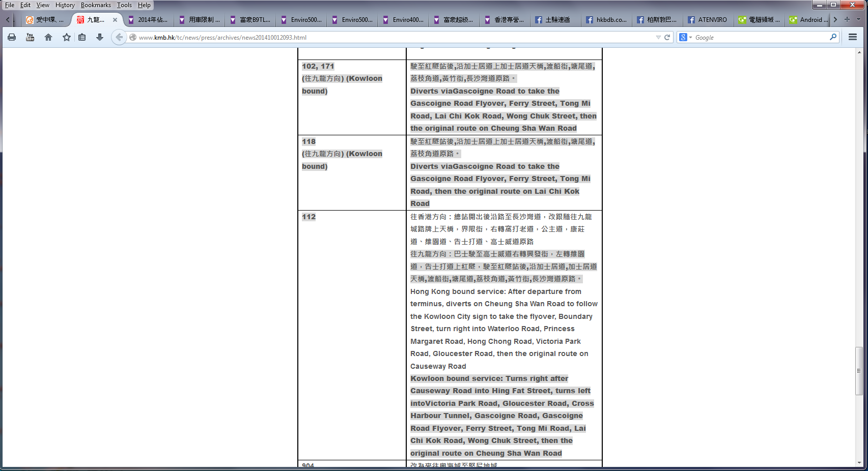Viewport: 868px width, 471px height.
Task: Click text 'original route on Cheung Sha Wan Road'
Action: (x=486, y=453)
